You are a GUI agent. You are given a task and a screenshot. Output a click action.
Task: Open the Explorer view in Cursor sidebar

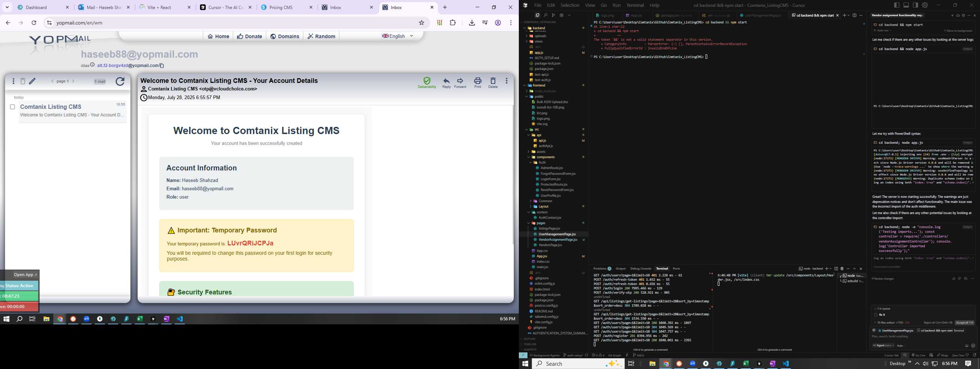[538, 15]
